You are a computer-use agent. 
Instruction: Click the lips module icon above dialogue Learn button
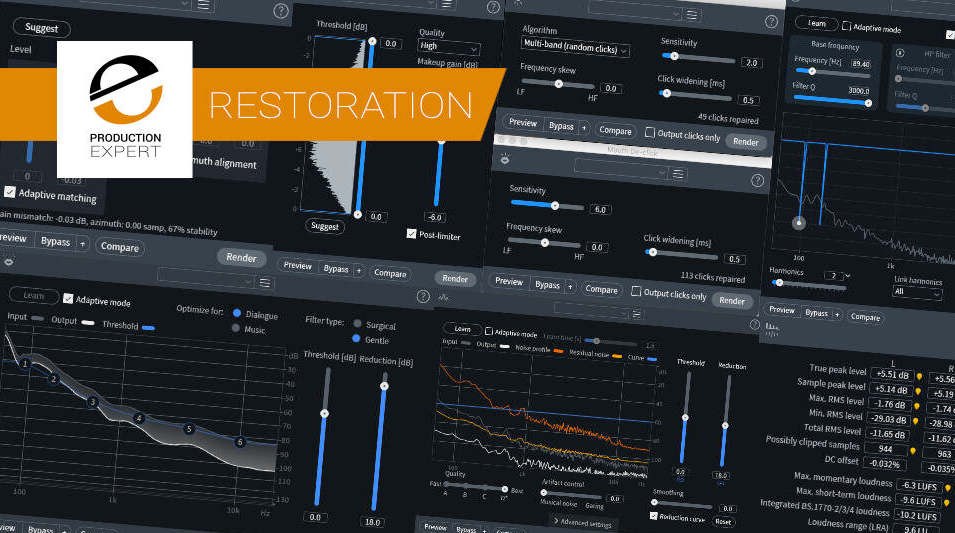[9, 262]
